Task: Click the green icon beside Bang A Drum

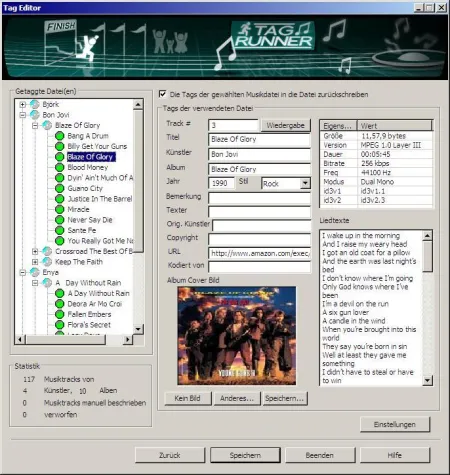Action: point(60,136)
